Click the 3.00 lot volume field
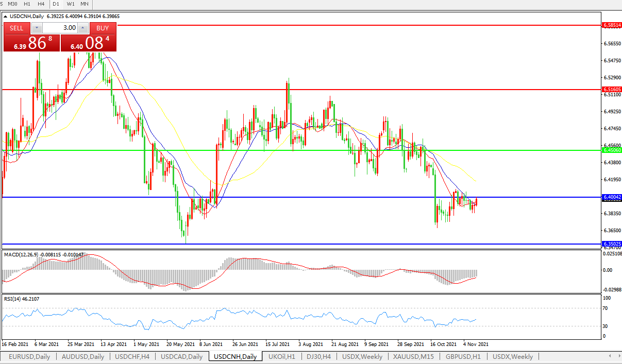 pos(59,28)
